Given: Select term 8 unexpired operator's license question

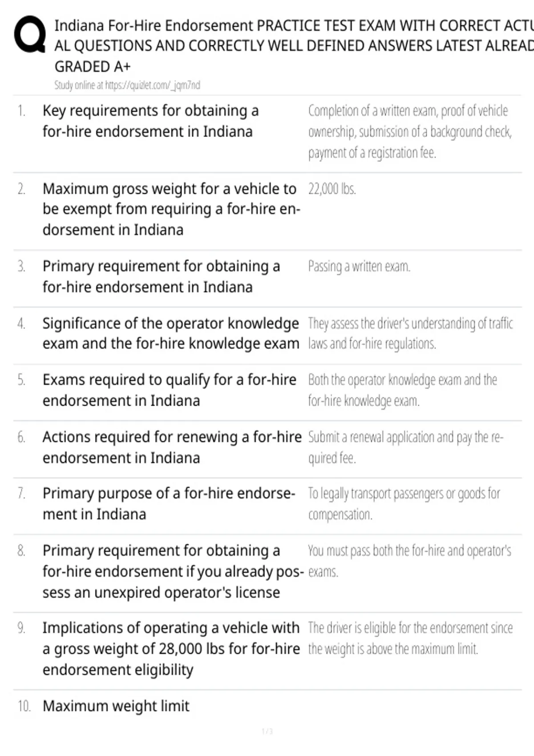Looking at the screenshot, I should click(x=173, y=571).
